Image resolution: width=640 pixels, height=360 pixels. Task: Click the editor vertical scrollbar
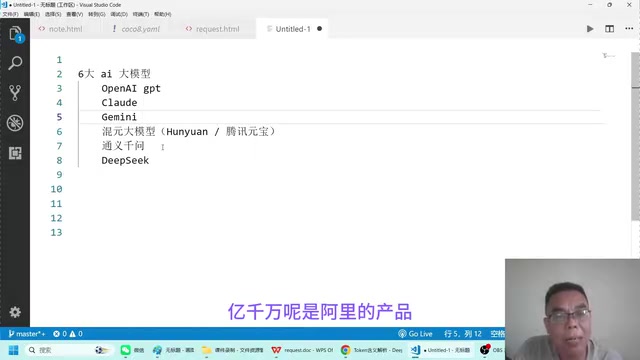(636, 137)
